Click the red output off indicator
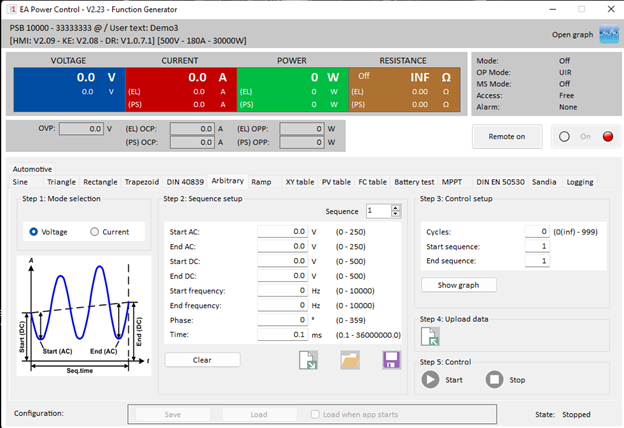This screenshot has width=624, height=428. click(x=607, y=136)
